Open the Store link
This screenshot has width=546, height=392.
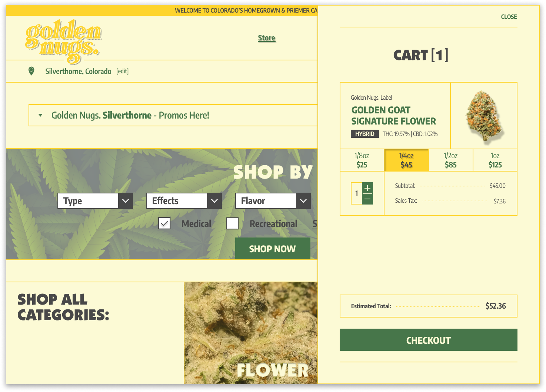pos(267,38)
